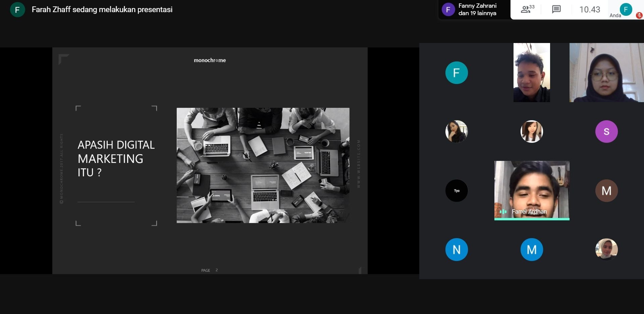The height and width of the screenshot is (314, 644).
Task: Click the red muted microphone badge
Action: 639,15
